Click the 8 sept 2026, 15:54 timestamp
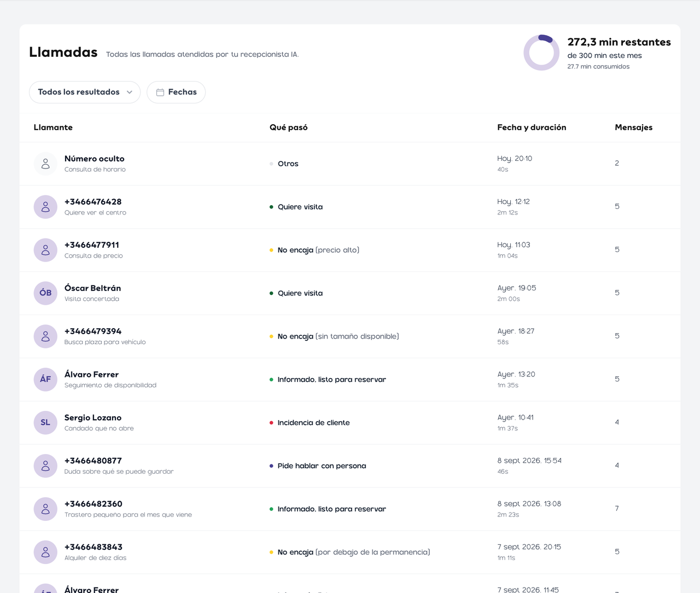 [x=529, y=461]
